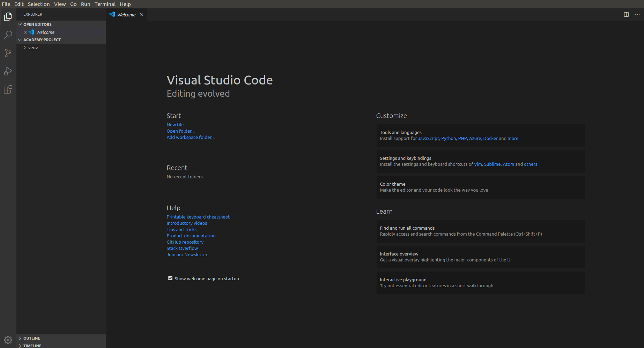Open the Edit menu
644x348 pixels.
tap(19, 4)
